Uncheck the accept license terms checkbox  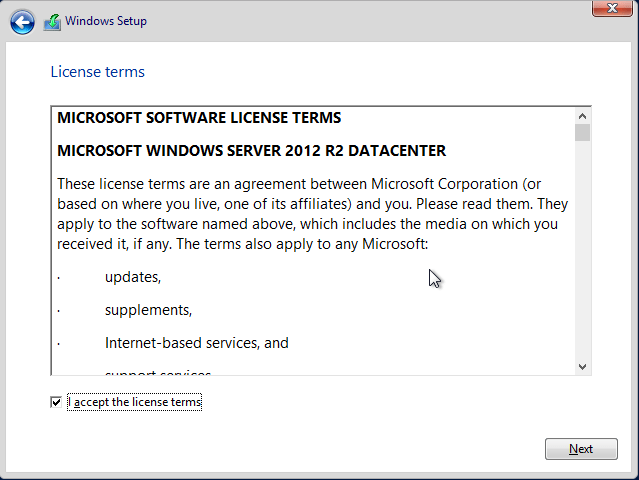click(56, 402)
